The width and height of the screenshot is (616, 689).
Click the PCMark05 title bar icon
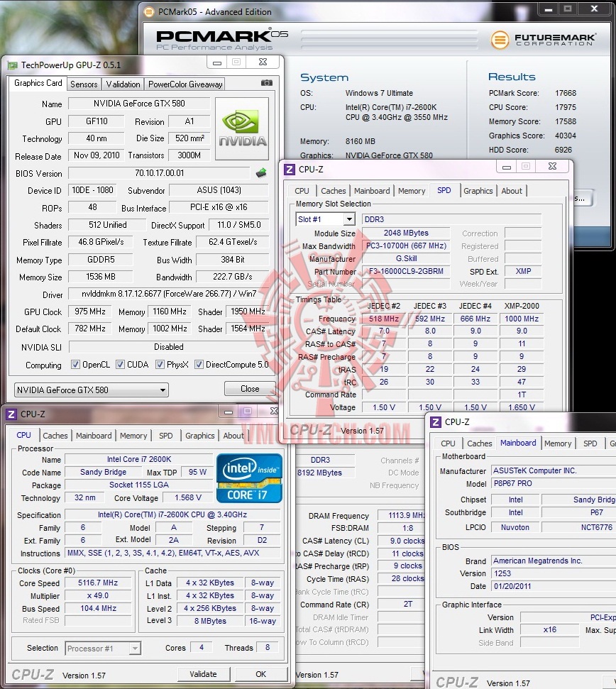click(x=149, y=12)
